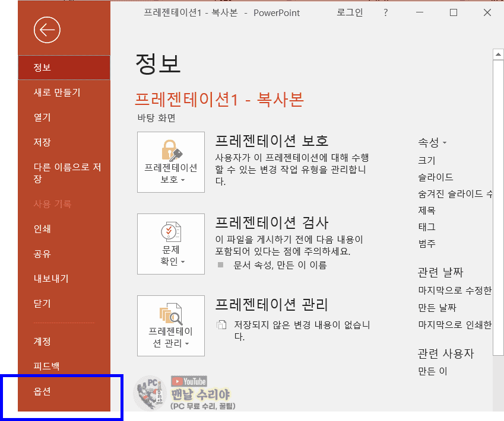Open the 프레젠테이션 보호 dropdown arrow

pos(183,180)
